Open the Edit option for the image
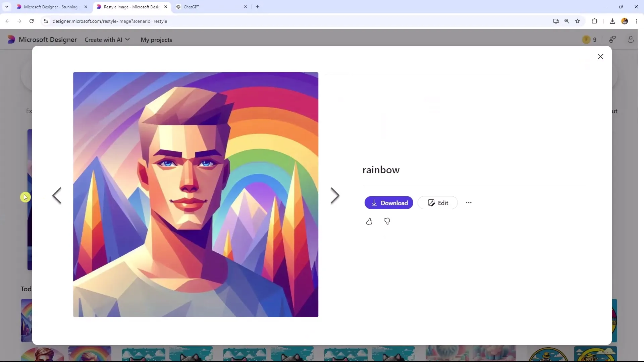Viewport: 644px width, 362px height. [x=438, y=203]
